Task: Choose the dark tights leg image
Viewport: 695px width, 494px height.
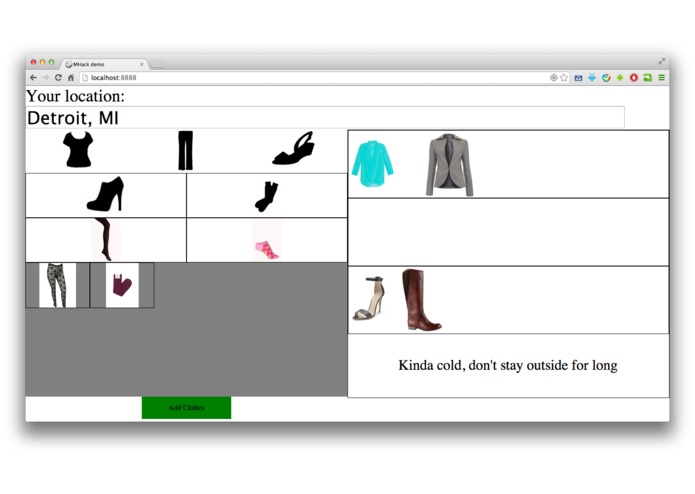Action: (x=105, y=240)
